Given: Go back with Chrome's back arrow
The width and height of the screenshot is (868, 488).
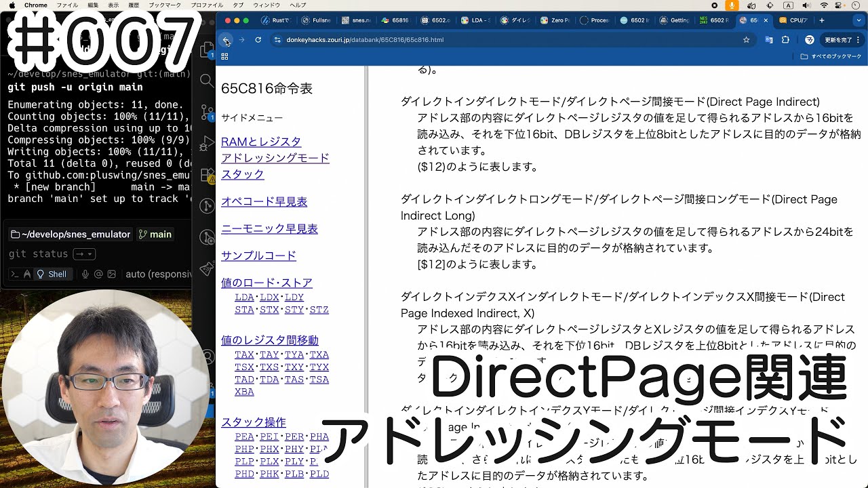Looking at the screenshot, I should [x=226, y=40].
